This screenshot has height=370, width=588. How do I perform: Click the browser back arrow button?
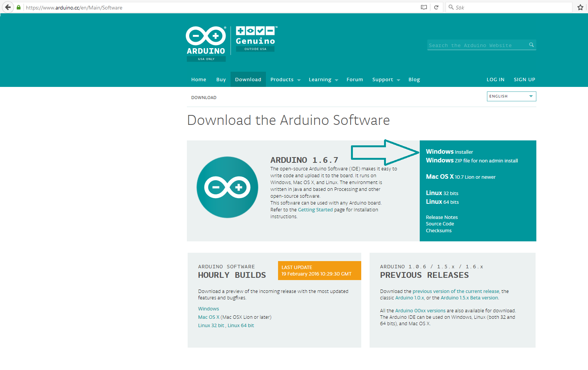pyautogui.click(x=8, y=7)
